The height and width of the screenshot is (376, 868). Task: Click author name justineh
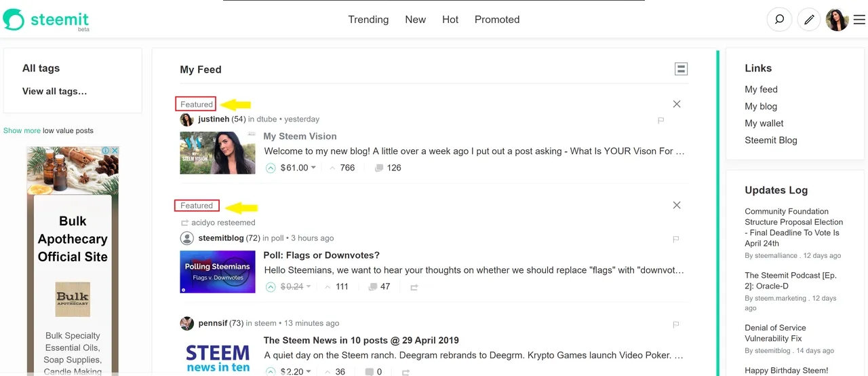click(214, 119)
